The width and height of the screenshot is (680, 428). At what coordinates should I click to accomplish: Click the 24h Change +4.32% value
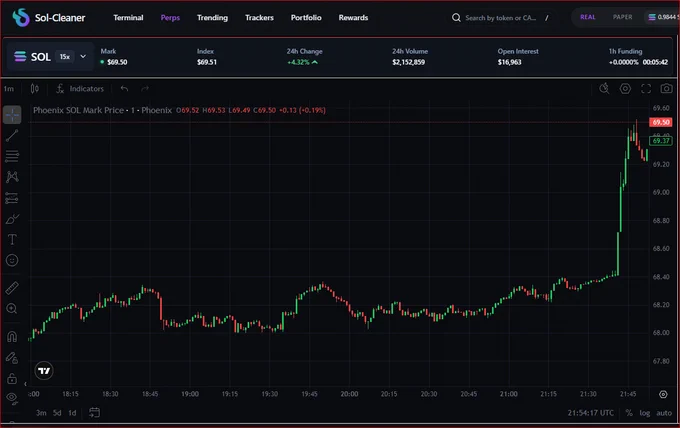[x=302, y=62]
